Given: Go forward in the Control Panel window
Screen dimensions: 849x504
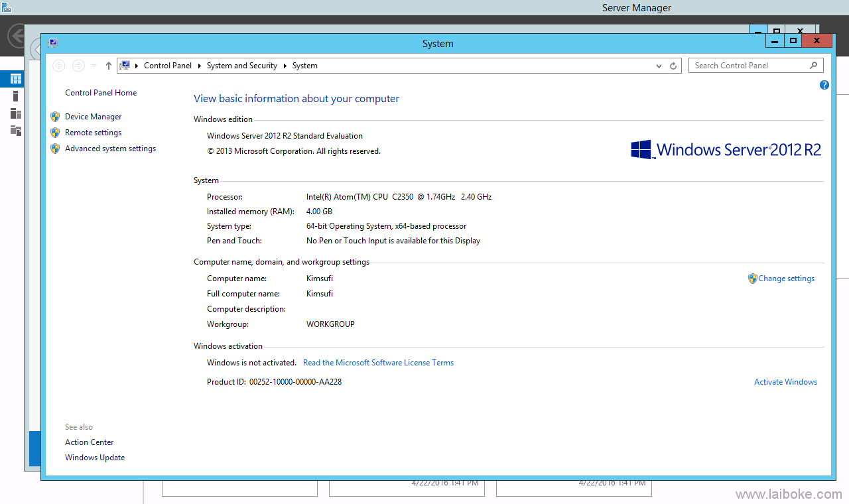Looking at the screenshot, I should click(78, 66).
